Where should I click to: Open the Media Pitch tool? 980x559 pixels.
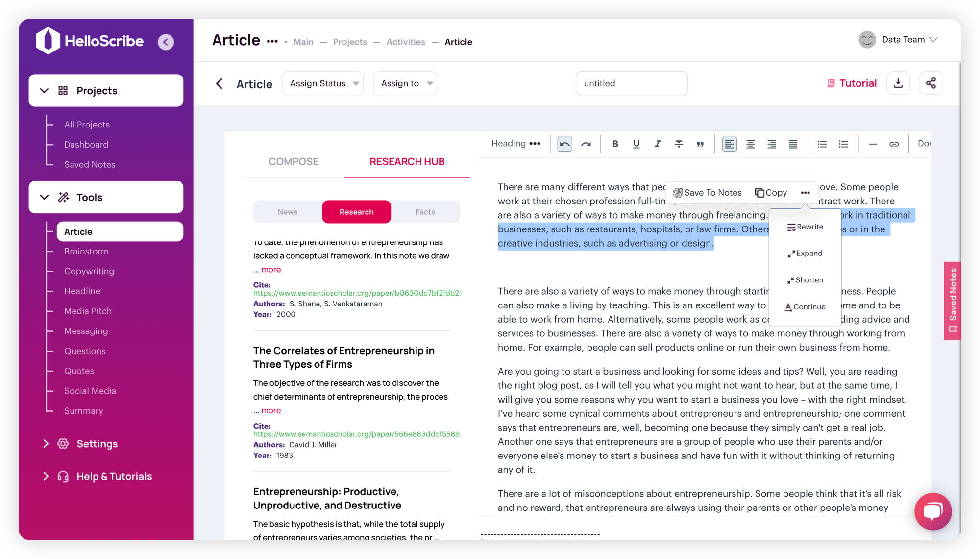coord(88,311)
